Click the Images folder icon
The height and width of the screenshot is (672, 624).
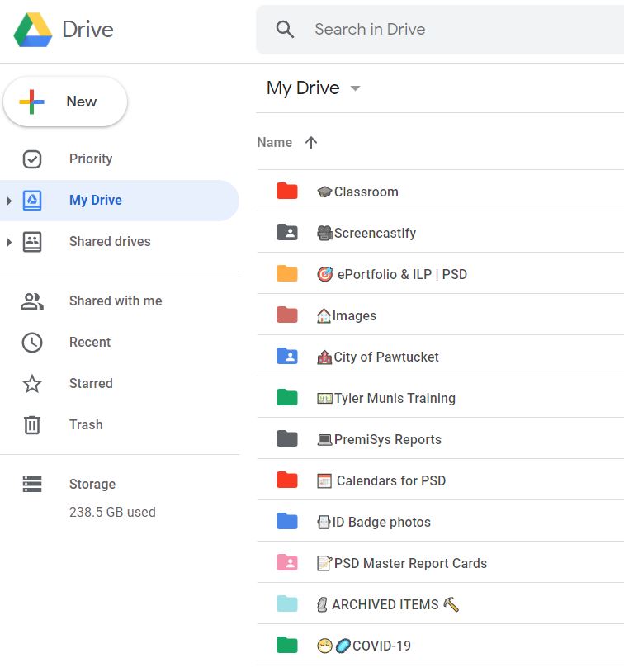tap(287, 315)
